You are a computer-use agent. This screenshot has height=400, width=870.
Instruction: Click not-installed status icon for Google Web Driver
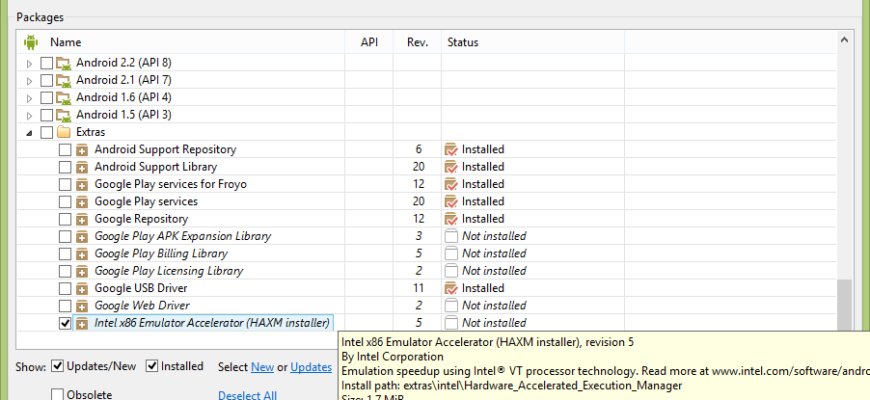(x=451, y=306)
